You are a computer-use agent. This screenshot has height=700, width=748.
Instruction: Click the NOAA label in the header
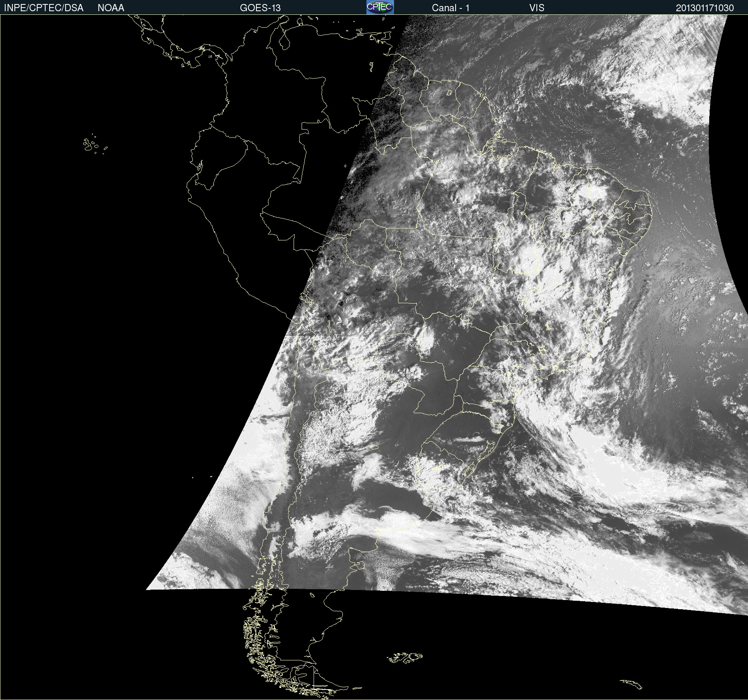[111, 8]
